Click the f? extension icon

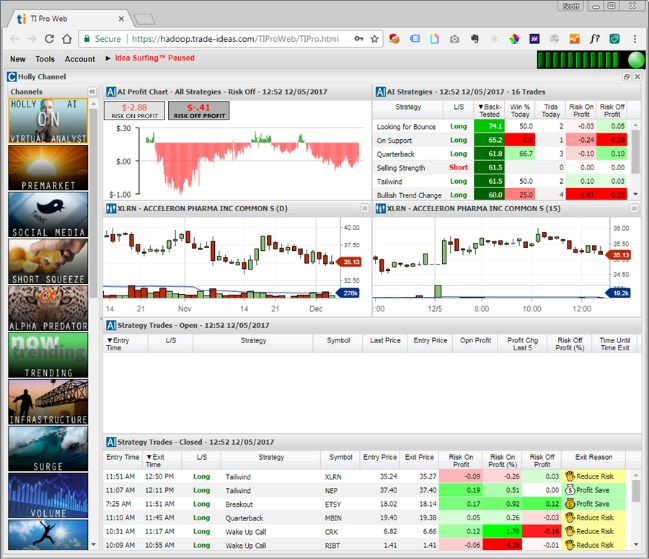594,39
